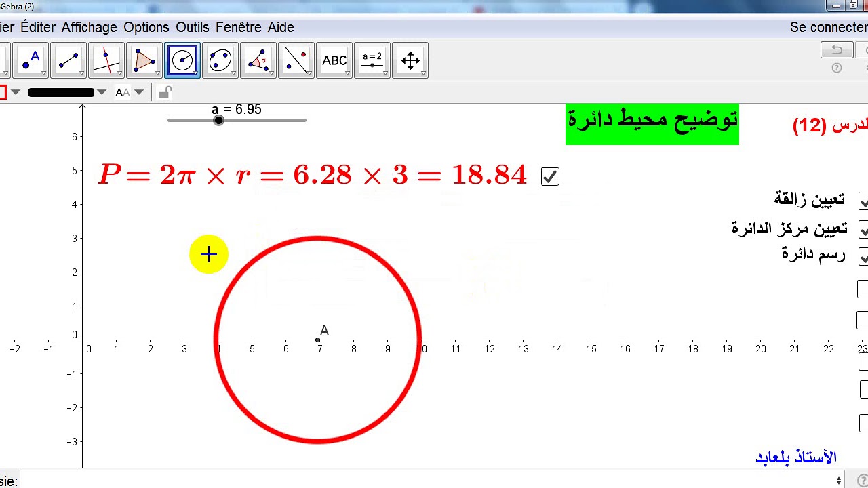Open the Outils menu
Image resolution: width=868 pixels, height=488 pixels.
[x=193, y=27]
